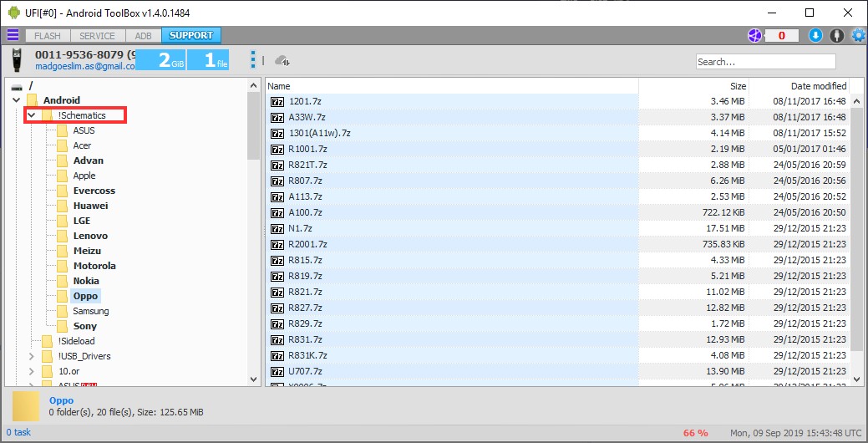Select the !Sideload folder
The image size is (868, 443).
pos(76,340)
